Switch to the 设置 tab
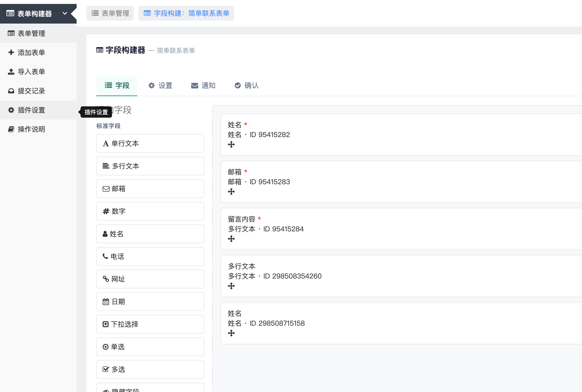The height and width of the screenshot is (392, 582). tap(160, 85)
